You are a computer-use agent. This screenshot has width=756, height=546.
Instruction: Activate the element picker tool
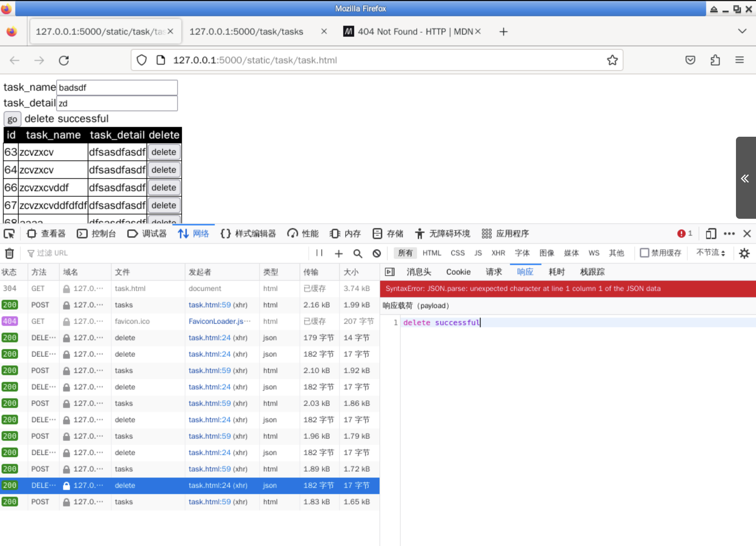(9, 234)
